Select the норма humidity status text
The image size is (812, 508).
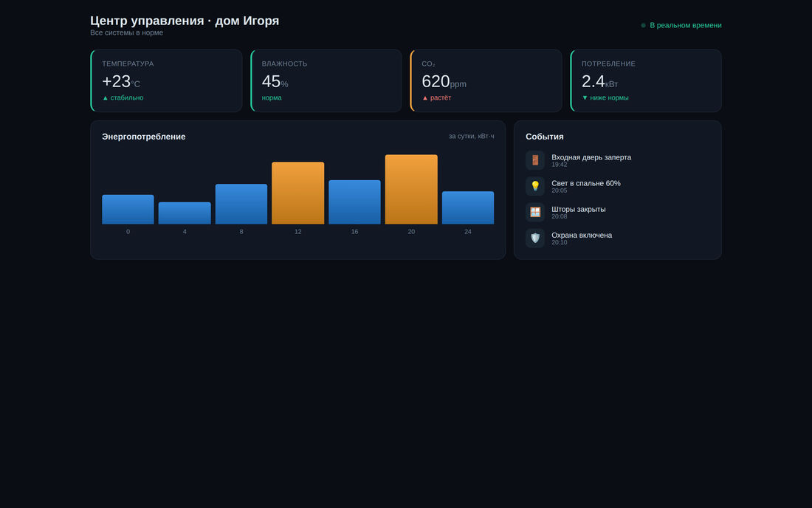click(x=272, y=98)
